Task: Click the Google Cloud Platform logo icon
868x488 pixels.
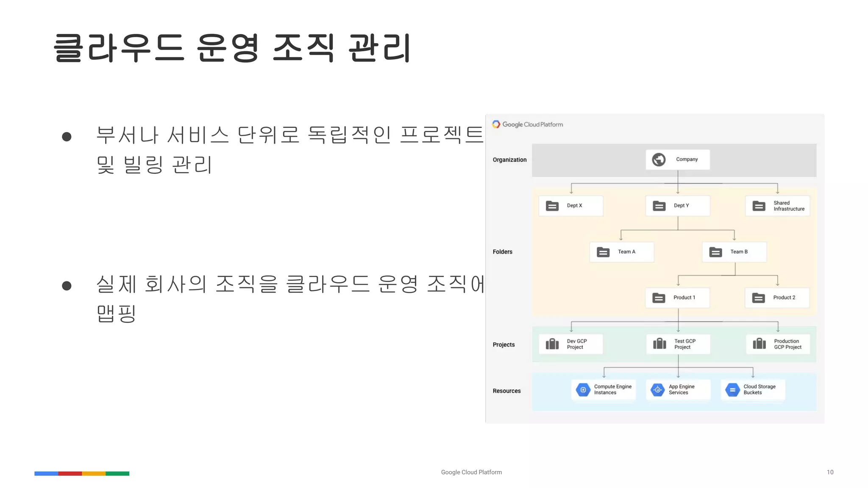Action: [496, 124]
